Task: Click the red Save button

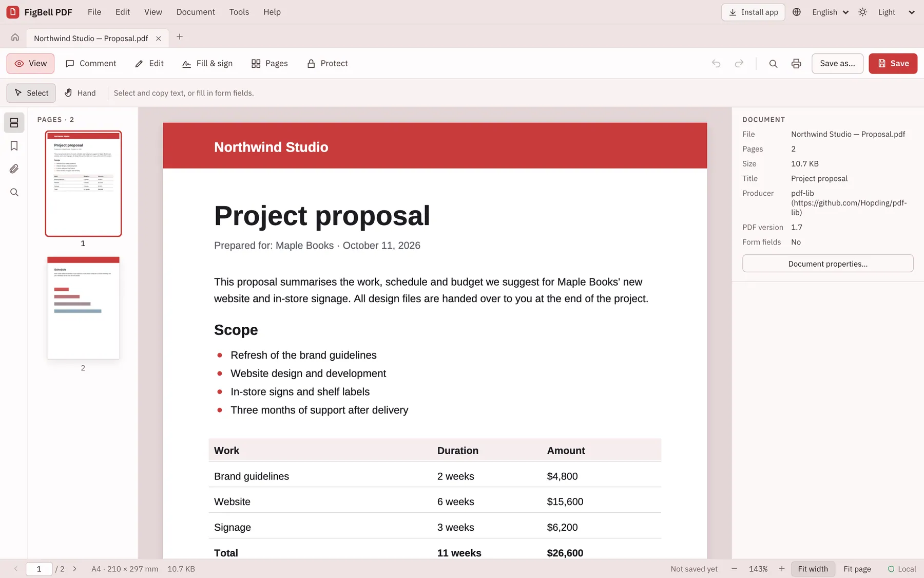Action: pyautogui.click(x=893, y=63)
